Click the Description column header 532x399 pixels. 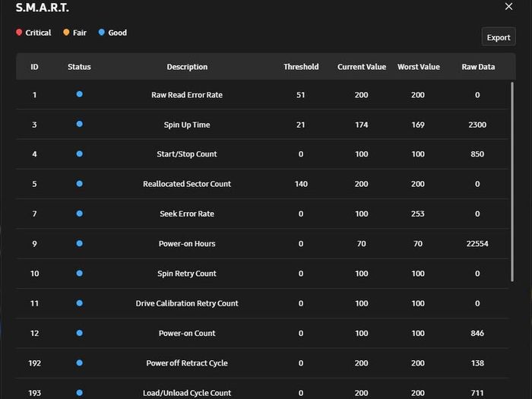point(187,67)
